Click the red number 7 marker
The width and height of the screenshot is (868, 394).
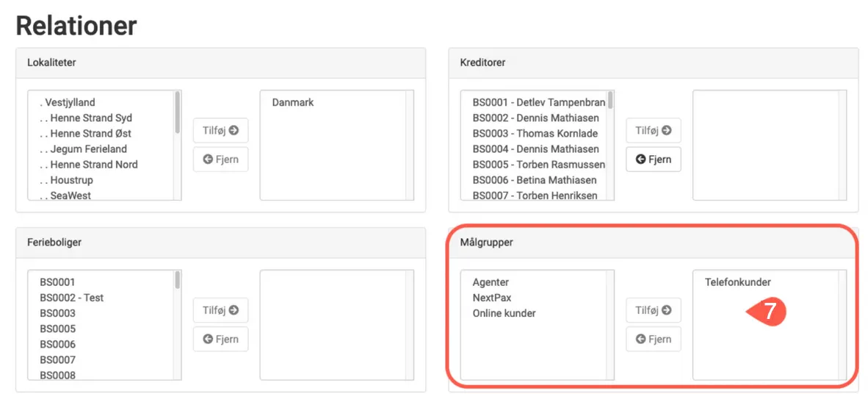(767, 312)
